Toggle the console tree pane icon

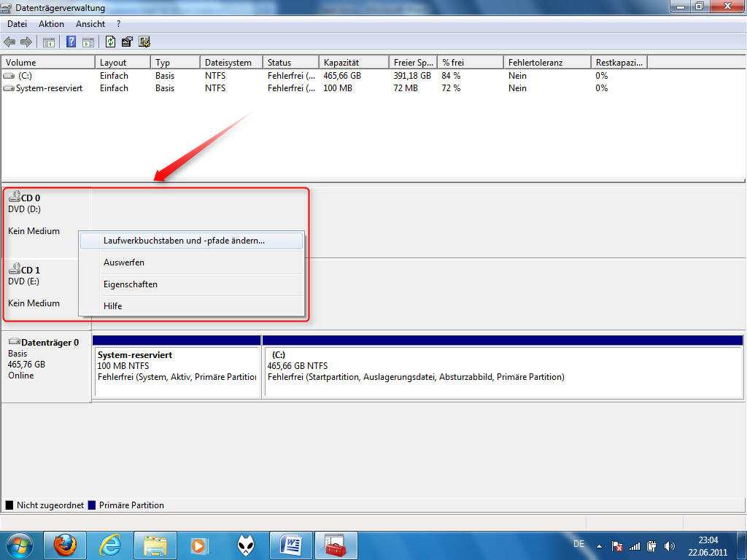(49, 42)
